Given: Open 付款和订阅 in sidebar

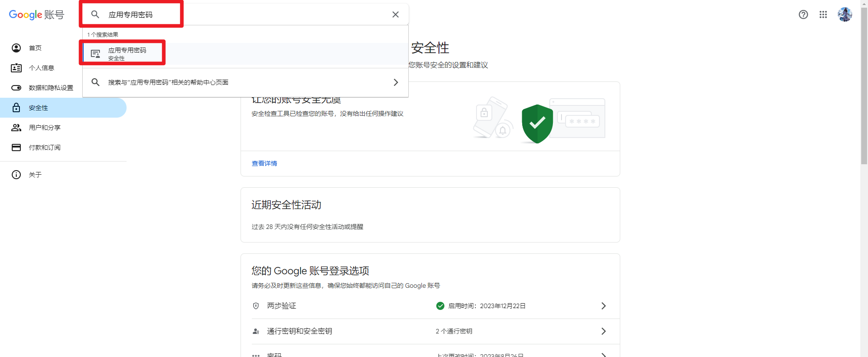Looking at the screenshot, I should 63,148.
